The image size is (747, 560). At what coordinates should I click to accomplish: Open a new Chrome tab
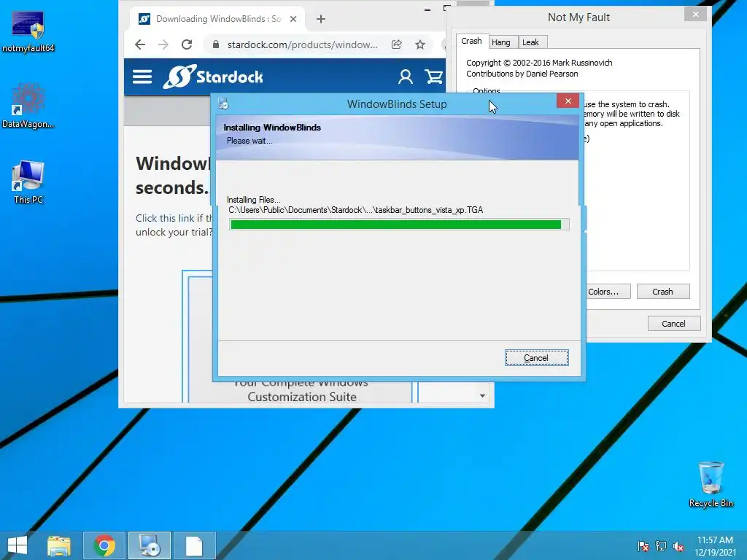pyautogui.click(x=321, y=19)
